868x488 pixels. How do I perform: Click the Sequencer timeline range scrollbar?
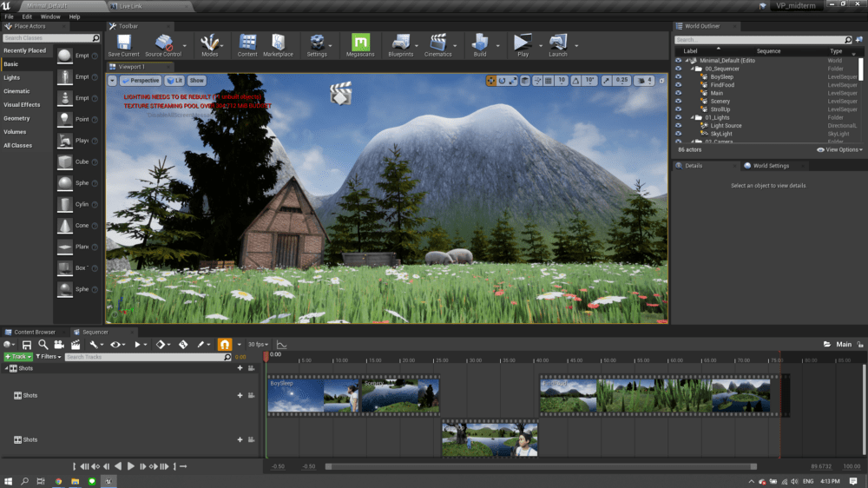pos(538,466)
